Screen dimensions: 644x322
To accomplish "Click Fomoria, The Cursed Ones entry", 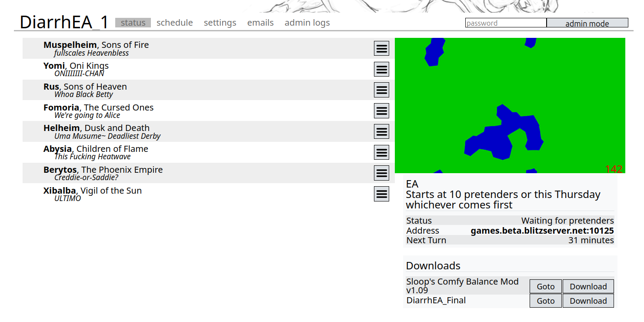I will click(98, 107).
